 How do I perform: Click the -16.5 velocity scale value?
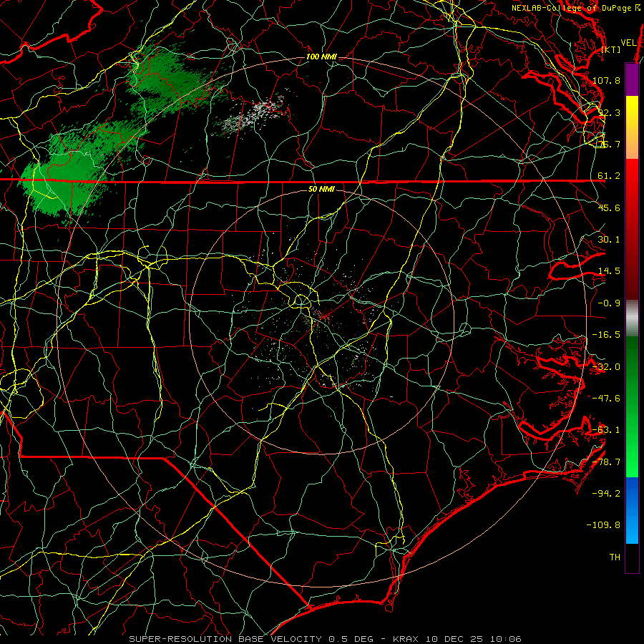click(607, 335)
